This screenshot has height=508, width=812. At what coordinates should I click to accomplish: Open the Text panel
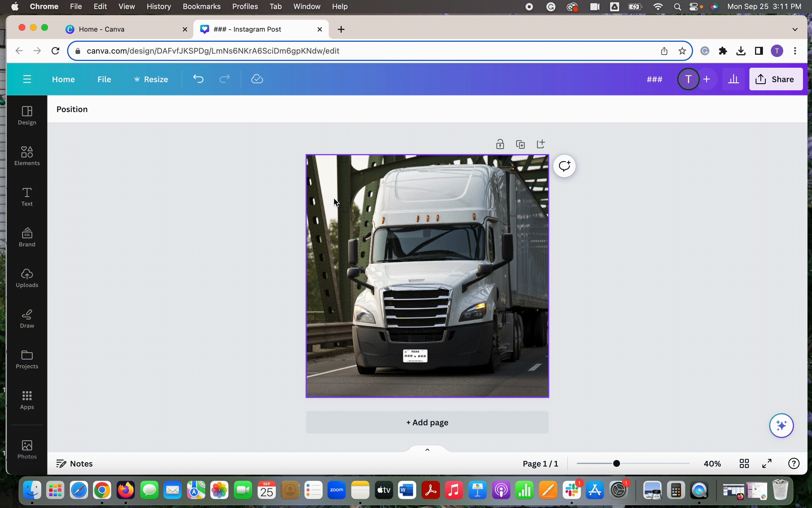27,197
